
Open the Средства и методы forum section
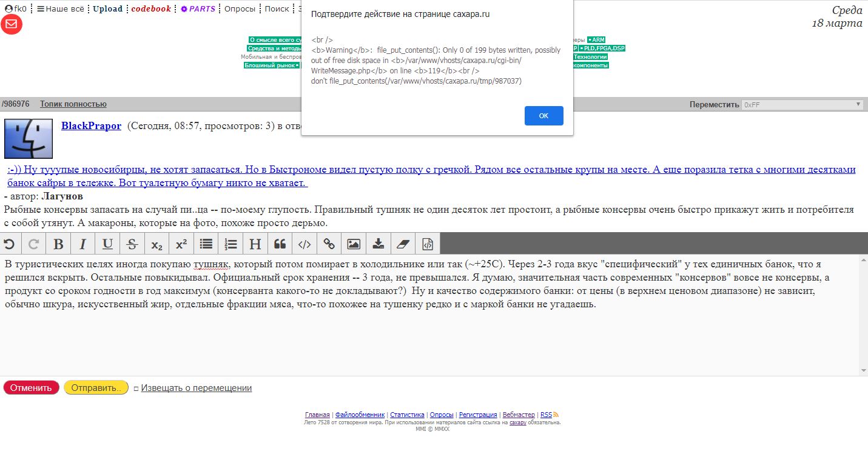coord(274,48)
